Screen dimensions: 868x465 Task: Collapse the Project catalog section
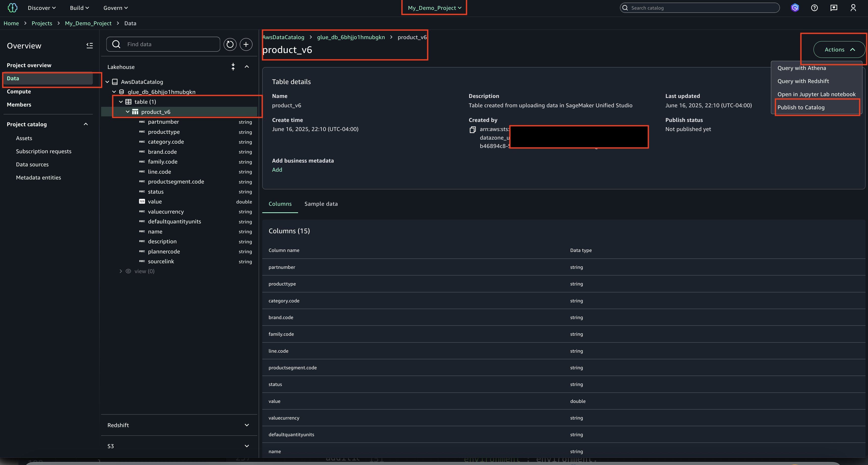coord(85,124)
